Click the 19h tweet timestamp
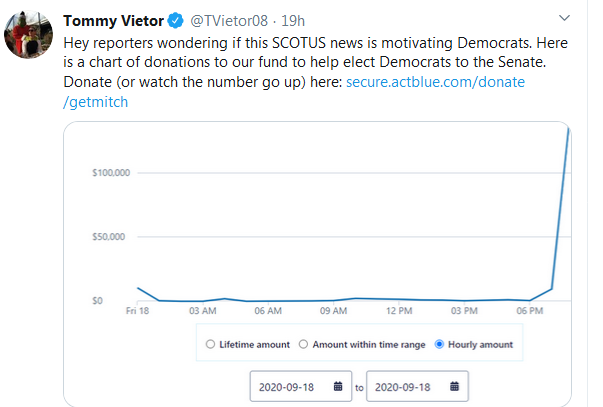Screen dimensions: 603x407 coord(293,21)
